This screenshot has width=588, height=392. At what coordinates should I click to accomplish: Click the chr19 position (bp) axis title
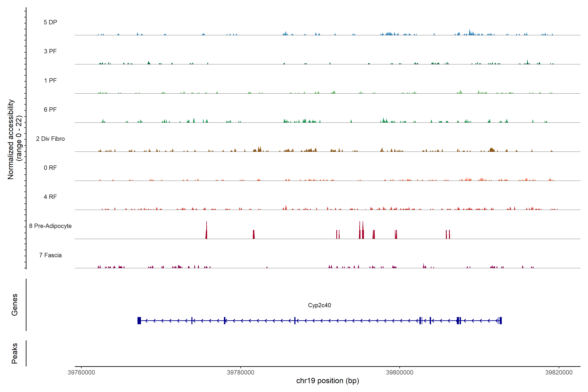point(327,381)
